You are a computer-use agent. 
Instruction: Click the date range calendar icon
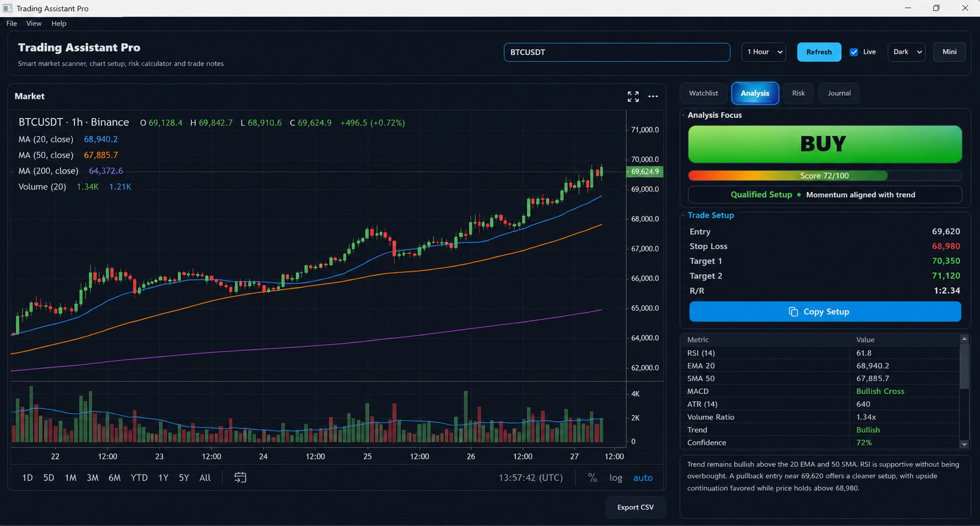240,477
